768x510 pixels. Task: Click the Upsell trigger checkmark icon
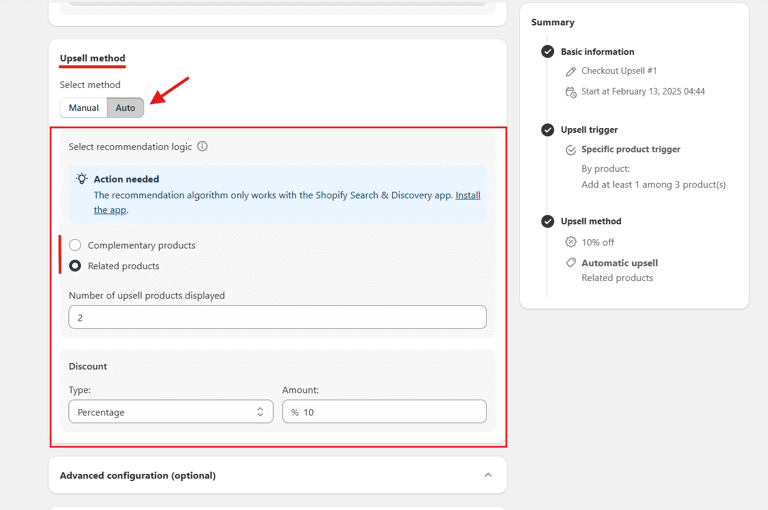click(547, 130)
